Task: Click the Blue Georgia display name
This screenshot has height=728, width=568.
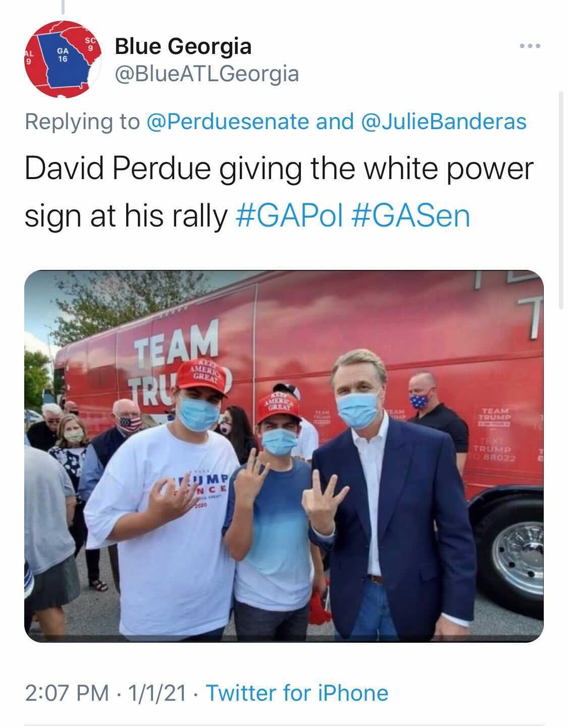Action: 183,46
